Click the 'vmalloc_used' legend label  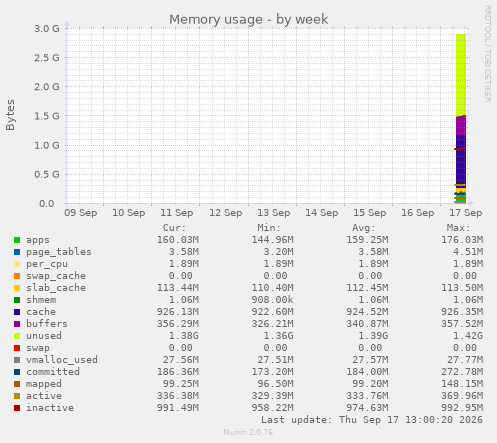(x=62, y=360)
